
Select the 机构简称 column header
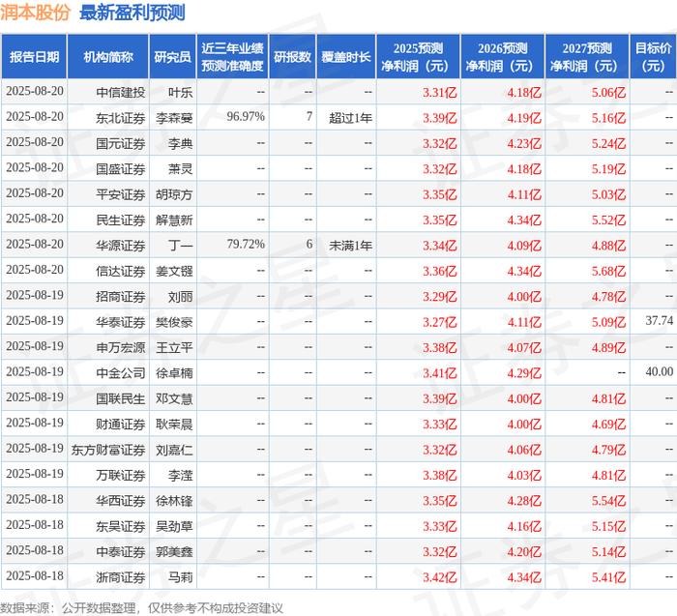[x=108, y=57]
